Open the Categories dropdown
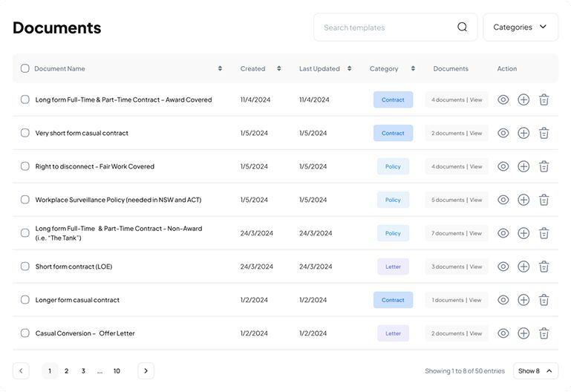Screen dimensions: 571x392 point(520,27)
